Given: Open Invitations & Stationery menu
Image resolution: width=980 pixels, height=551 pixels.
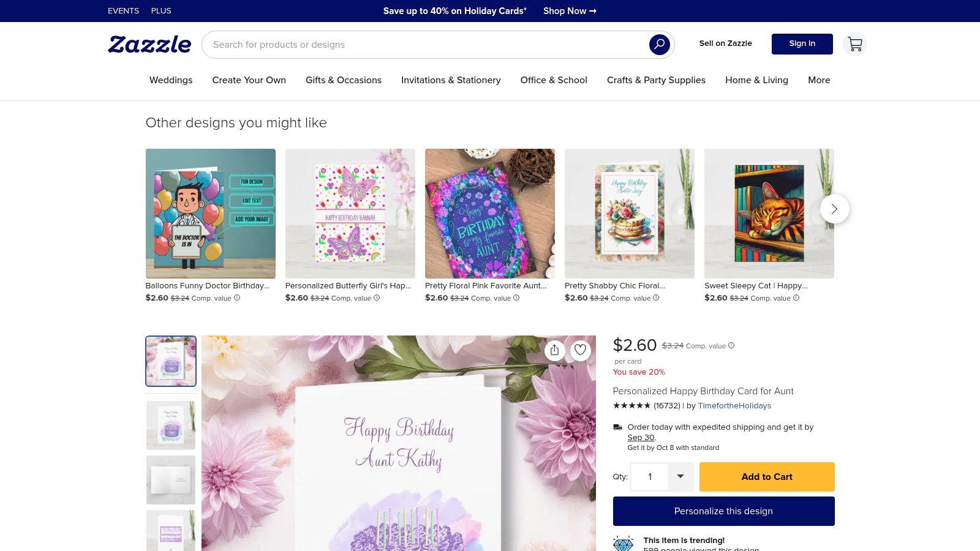Looking at the screenshot, I should [x=451, y=80].
